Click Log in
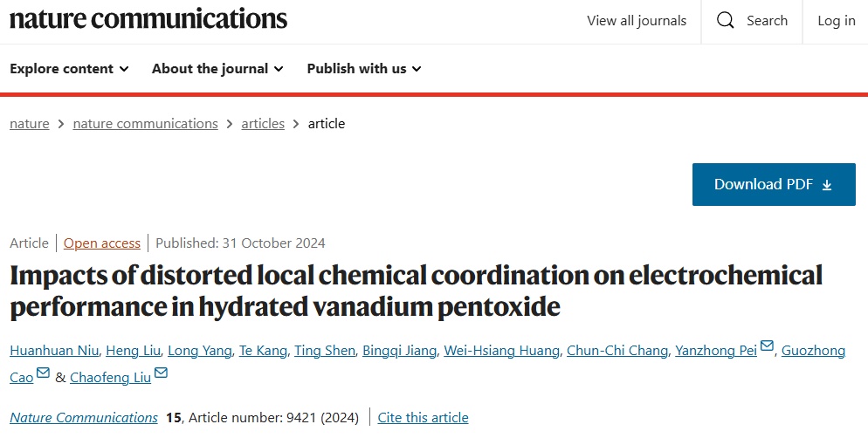868x438 pixels. pos(837,21)
